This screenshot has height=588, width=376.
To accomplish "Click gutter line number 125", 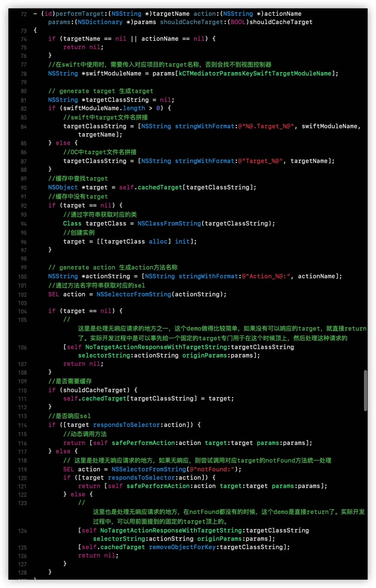I will [x=22, y=547].
